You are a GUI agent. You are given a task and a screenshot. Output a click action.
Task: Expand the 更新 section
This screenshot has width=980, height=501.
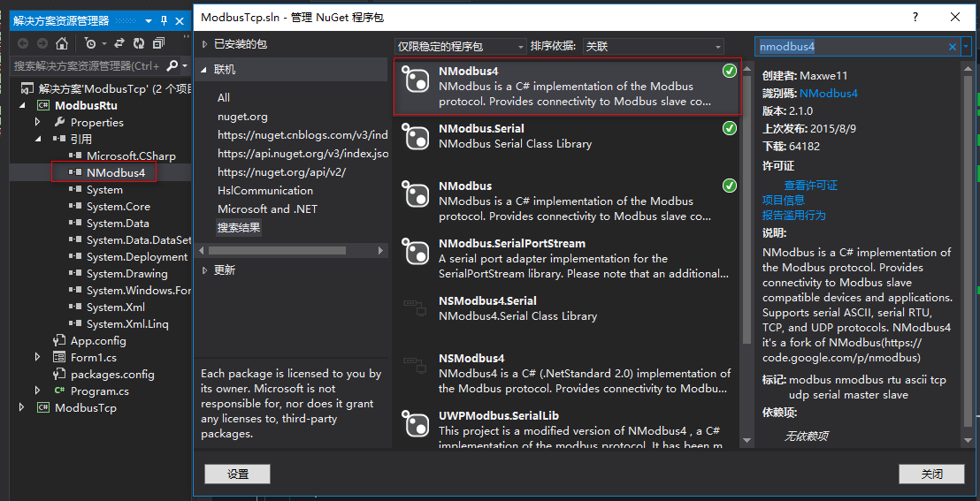click(x=204, y=270)
